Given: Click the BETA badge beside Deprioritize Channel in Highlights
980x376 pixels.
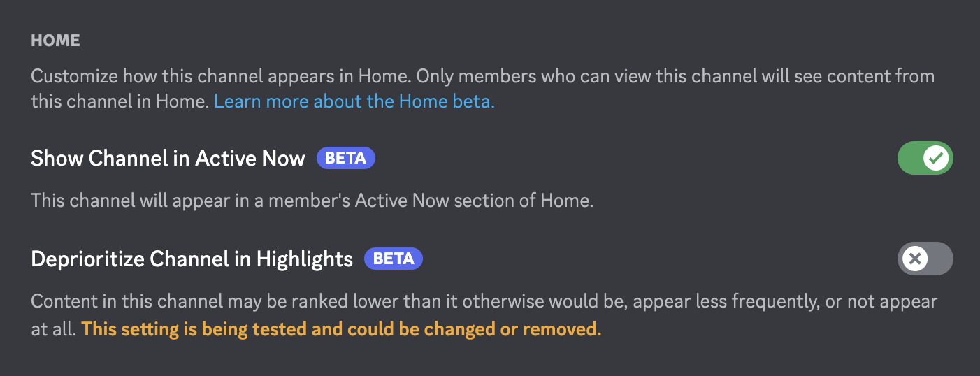Looking at the screenshot, I should coord(394,259).
